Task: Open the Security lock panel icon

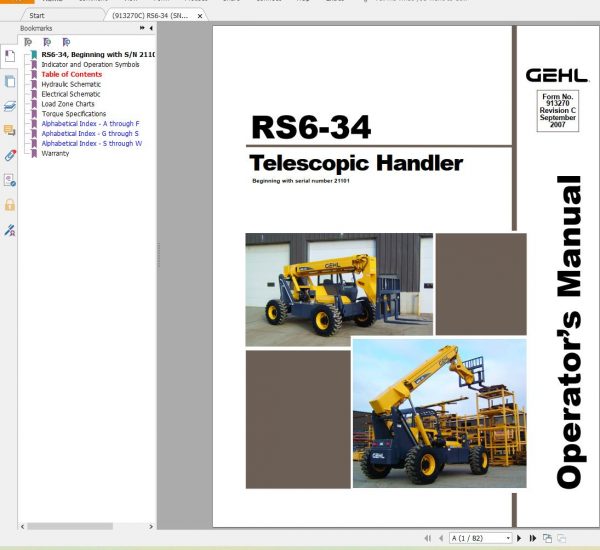Action: [x=10, y=205]
